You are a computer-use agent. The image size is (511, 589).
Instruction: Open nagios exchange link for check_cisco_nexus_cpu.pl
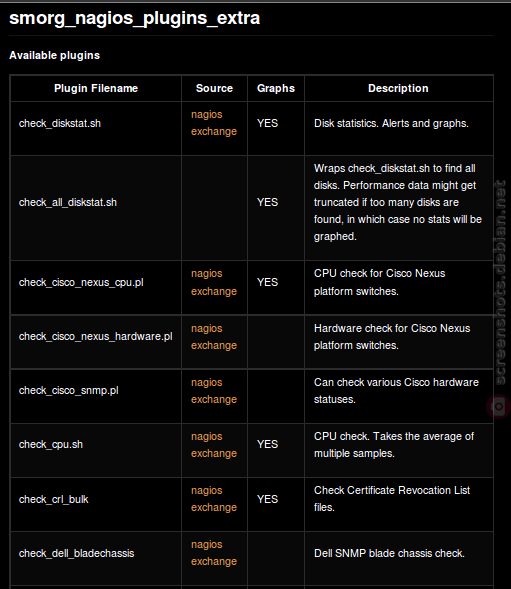point(214,282)
